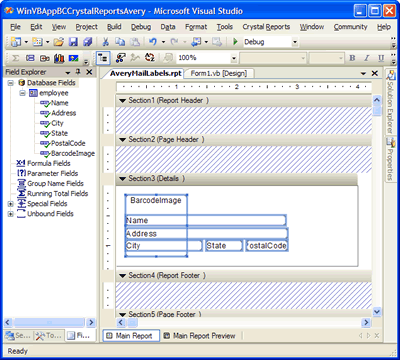Undo the last action with the toolbar arrow
400x360 pixels.
coord(153,42)
